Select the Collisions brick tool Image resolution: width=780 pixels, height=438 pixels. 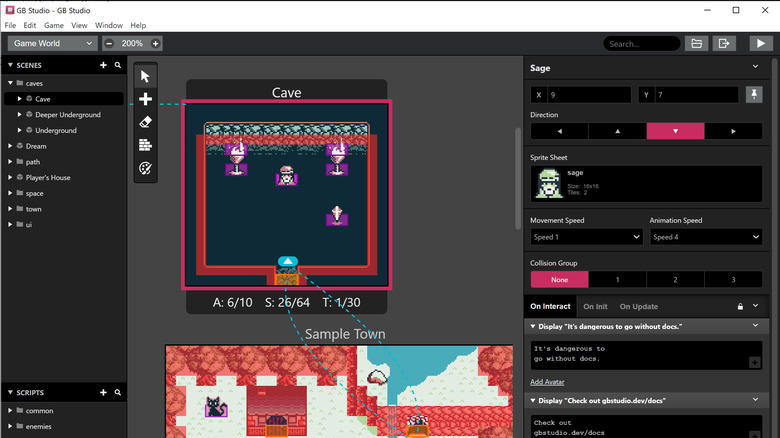tap(145, 145)
